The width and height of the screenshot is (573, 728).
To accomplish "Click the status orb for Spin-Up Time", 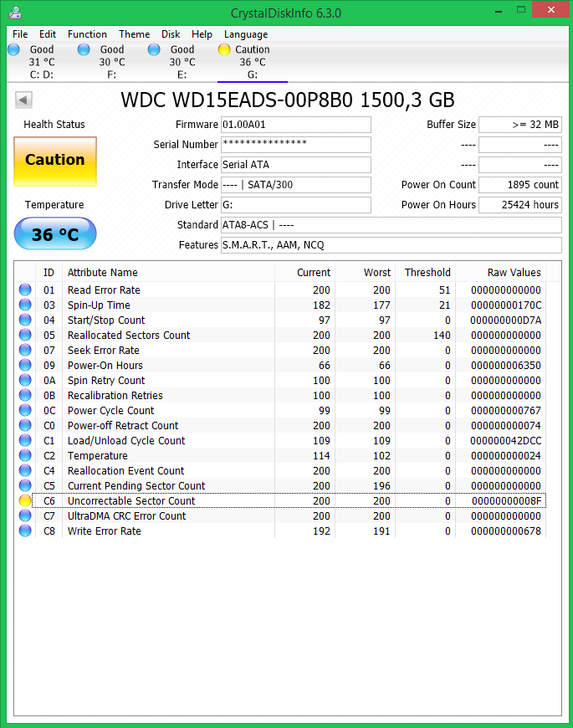I will (25, 305).
